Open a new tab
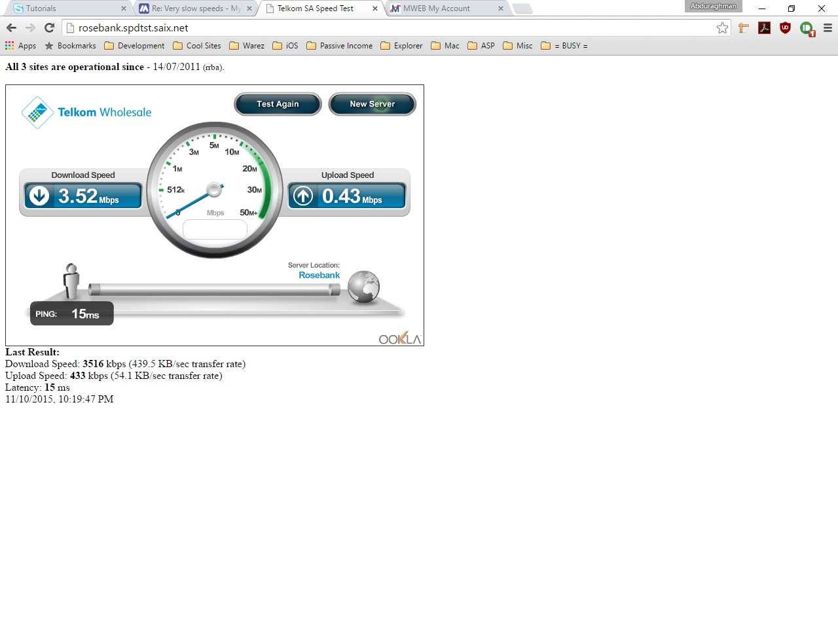 522,9
